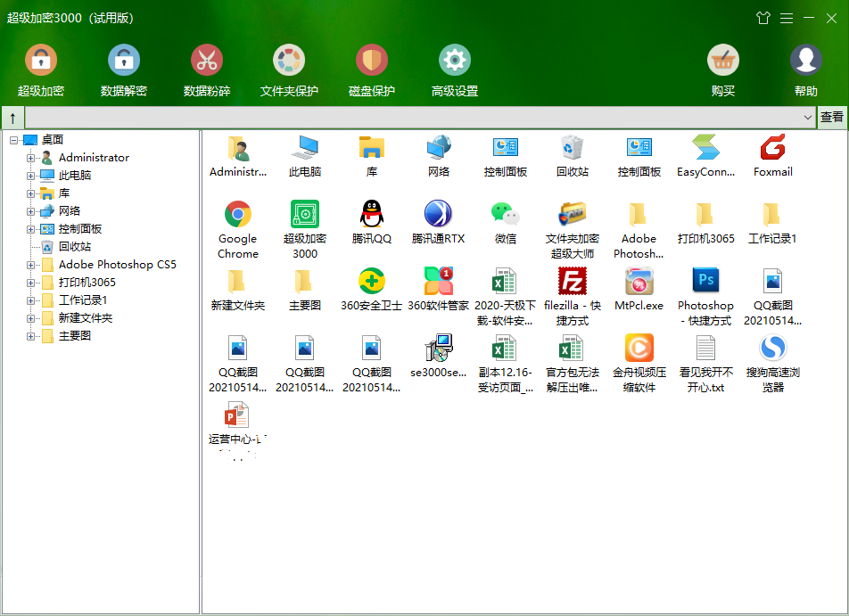Open the hamburger menu at top right

coord(787,17)
